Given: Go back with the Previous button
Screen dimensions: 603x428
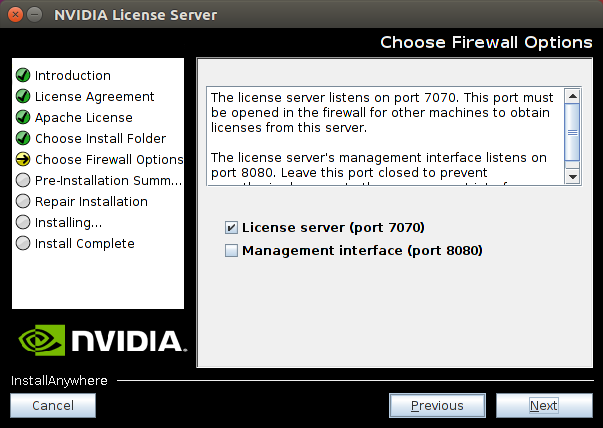Looking at the screenshot, I should click(437, 405).
